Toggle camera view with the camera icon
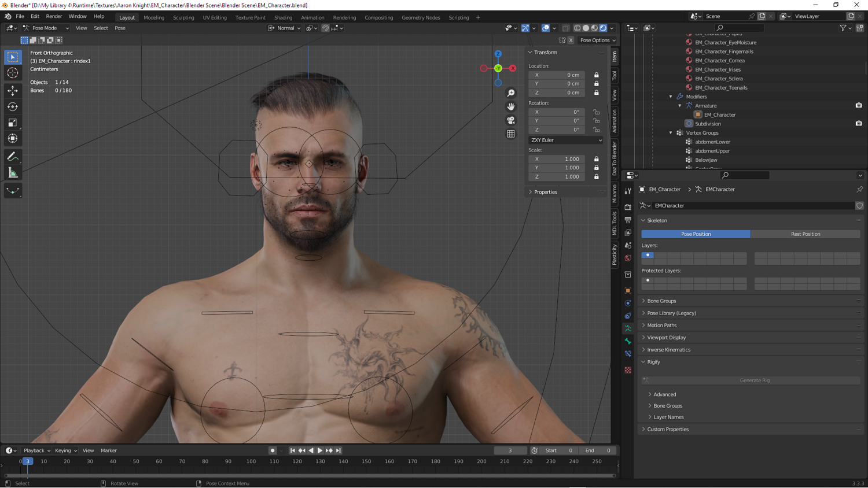Viewport: 868px width, 488px height. coord(511,120)
